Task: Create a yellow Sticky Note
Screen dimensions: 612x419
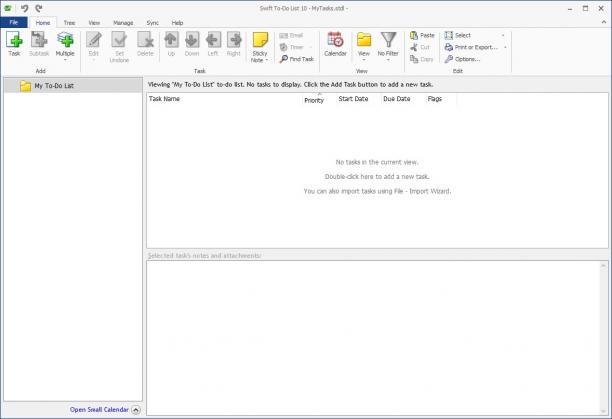Action: [x=260, y=40]
